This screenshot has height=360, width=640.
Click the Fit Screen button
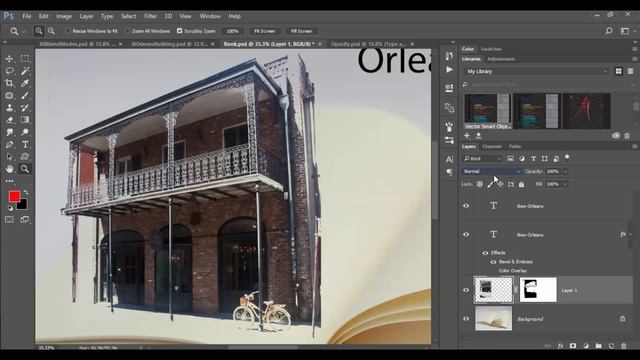[264, 31]
